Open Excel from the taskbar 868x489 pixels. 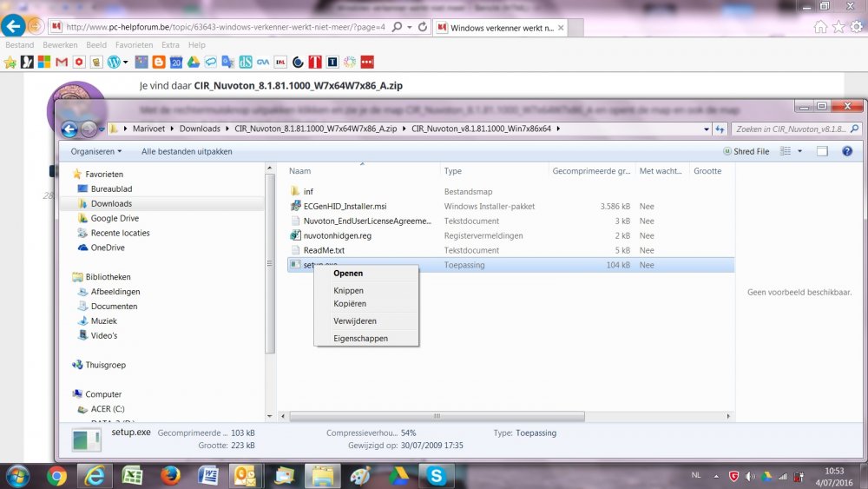pyautogui.click(x=132, y=476)
